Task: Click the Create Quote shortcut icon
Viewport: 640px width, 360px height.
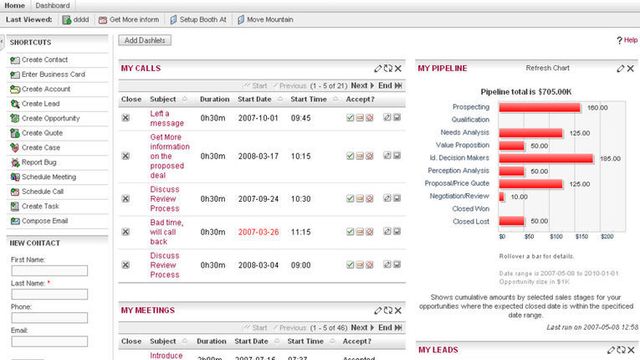Action: coord(15,133)
